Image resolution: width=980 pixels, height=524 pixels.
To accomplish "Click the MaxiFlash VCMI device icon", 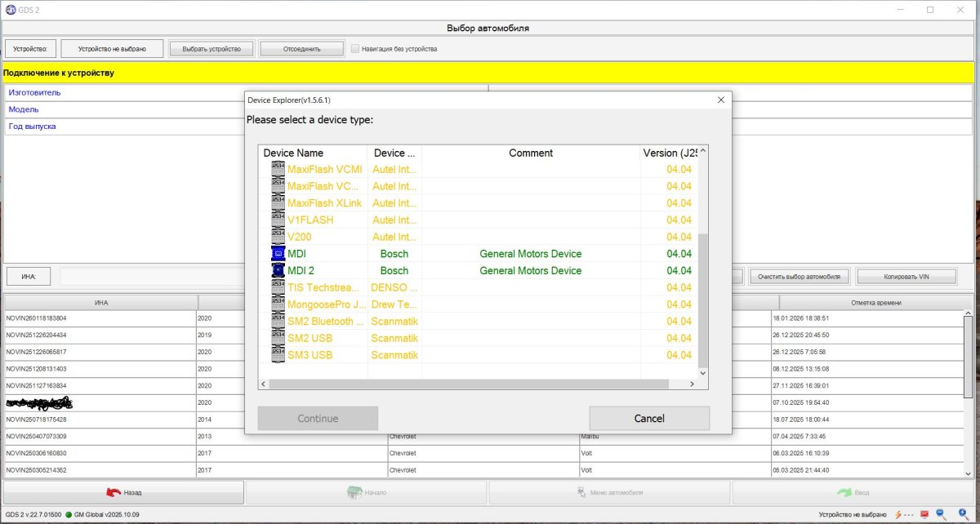I will pyautogui.click(x=278, y=169).
